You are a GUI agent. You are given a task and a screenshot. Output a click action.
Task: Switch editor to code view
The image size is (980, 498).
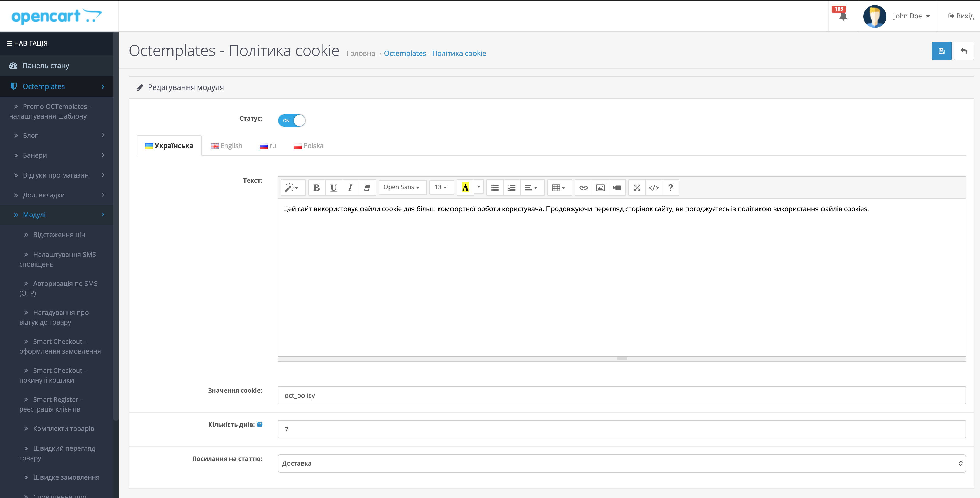pos(653,187)
